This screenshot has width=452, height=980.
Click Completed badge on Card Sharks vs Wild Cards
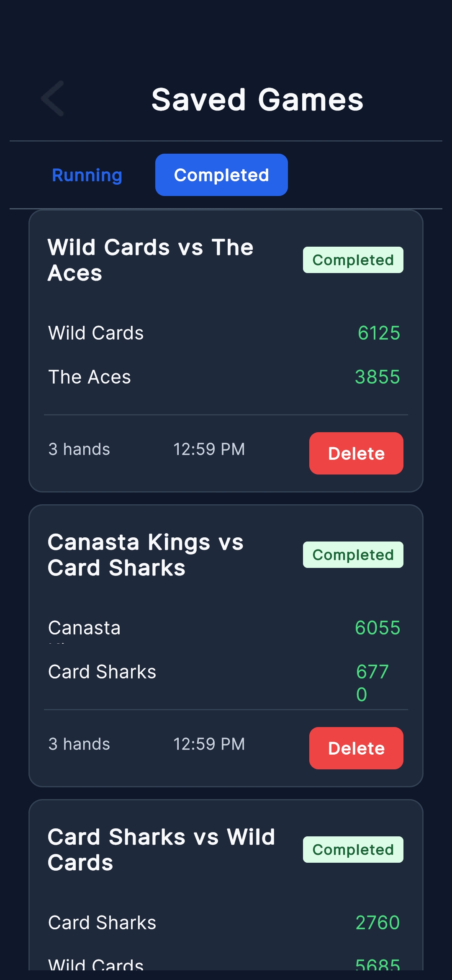click(x=353, y=850)
